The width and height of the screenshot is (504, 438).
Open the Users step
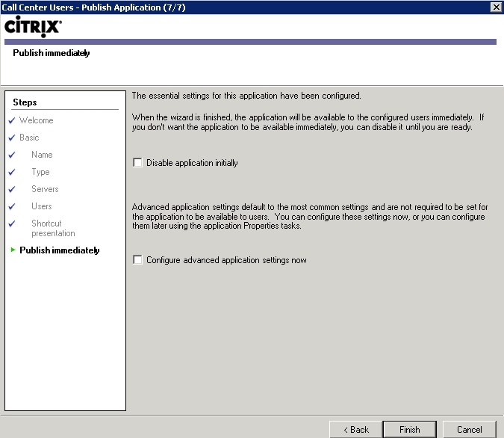coord(42,206)
